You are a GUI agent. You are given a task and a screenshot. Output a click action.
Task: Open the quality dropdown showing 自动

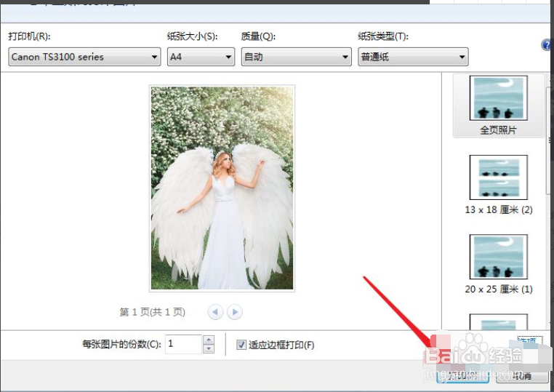297,57
